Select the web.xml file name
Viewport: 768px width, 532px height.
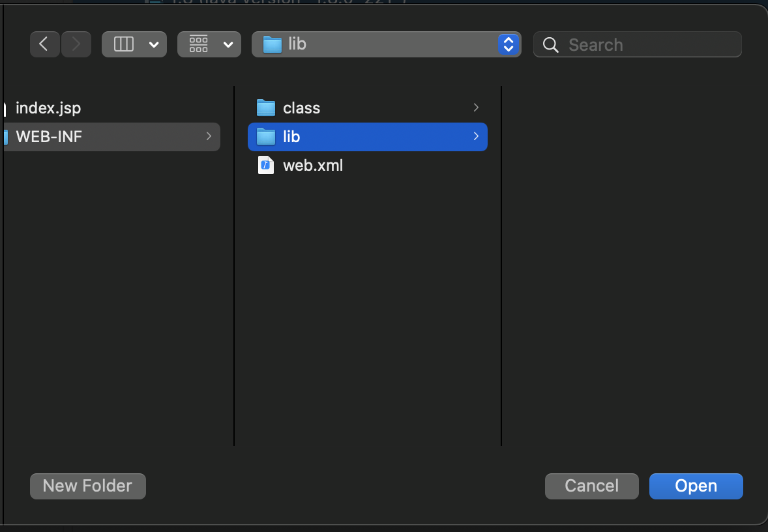313,166
